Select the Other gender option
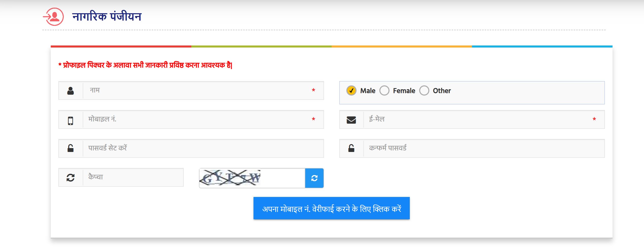The height and width of the screenshot is (247, 644). pos(424,90)
